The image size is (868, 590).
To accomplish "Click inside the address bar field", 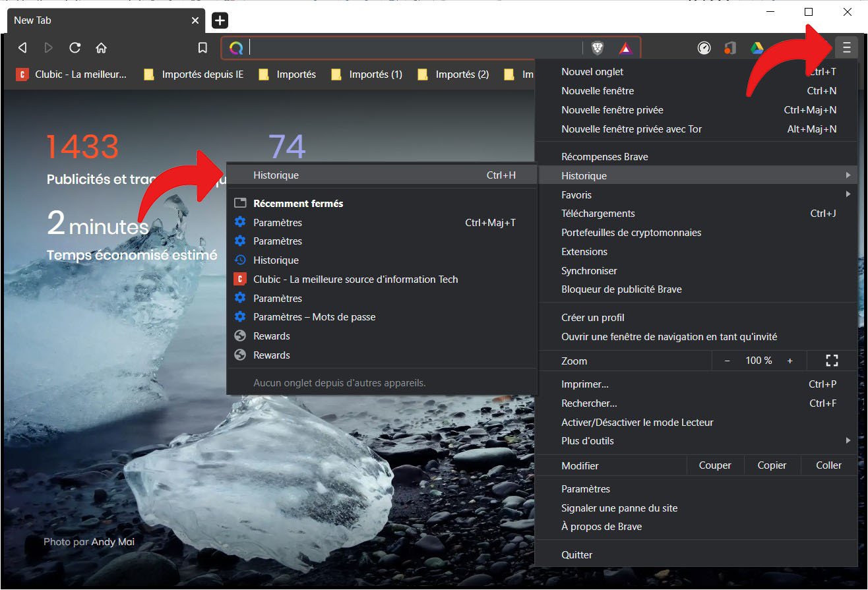I will [x=412, y=47].
